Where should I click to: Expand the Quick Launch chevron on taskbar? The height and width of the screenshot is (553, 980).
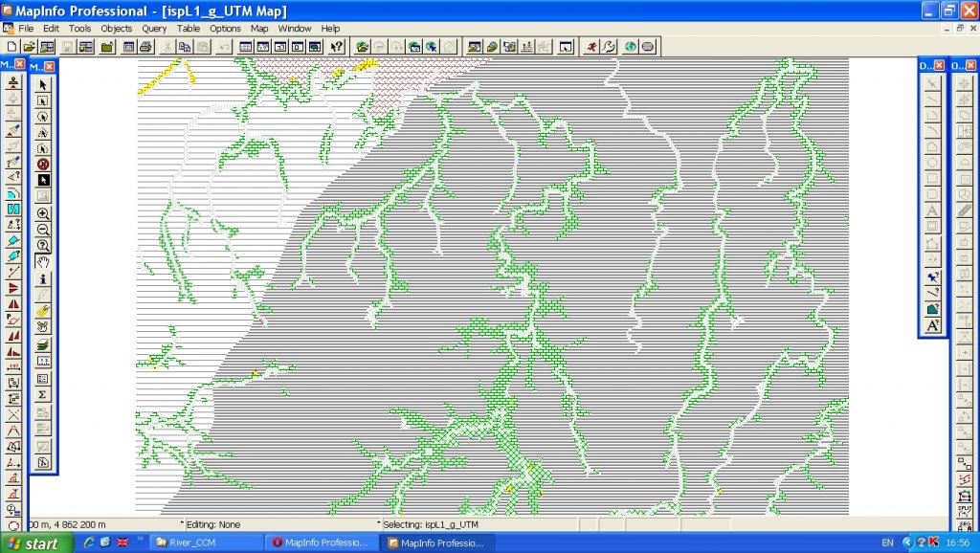(x=140, y=541)
